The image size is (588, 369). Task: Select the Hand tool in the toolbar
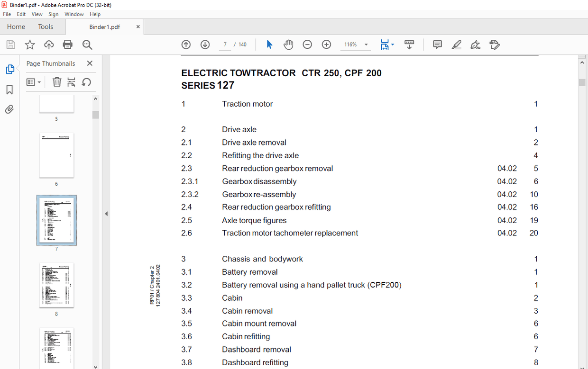(288, 44)
